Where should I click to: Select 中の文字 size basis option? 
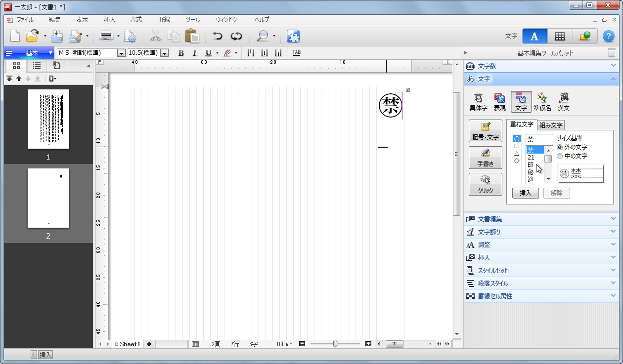pos(572,156)
